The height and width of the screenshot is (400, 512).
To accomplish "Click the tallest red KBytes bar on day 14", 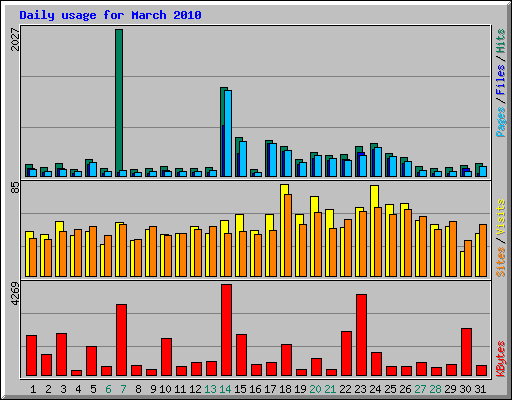I will click(226, 330).
